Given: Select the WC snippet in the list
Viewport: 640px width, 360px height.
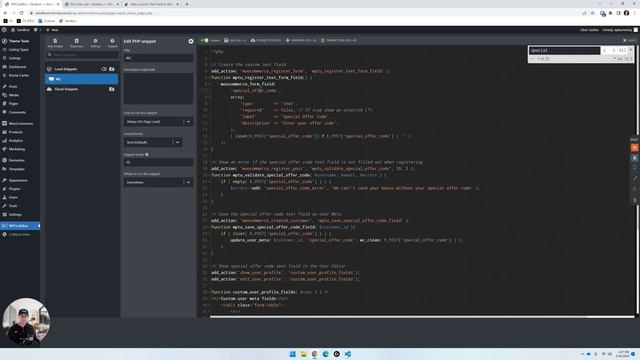Looking at the screenshot, I should point(81,79).
